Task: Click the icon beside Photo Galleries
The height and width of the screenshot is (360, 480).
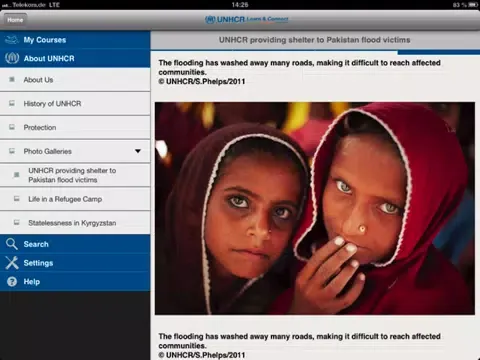Action: (x=12, y=151)
